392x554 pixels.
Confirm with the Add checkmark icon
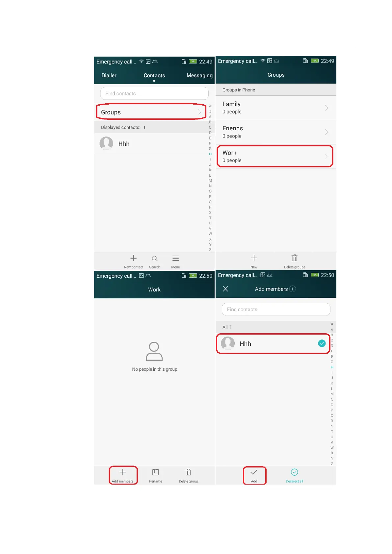pyautogui.click(x=254, y=472)
